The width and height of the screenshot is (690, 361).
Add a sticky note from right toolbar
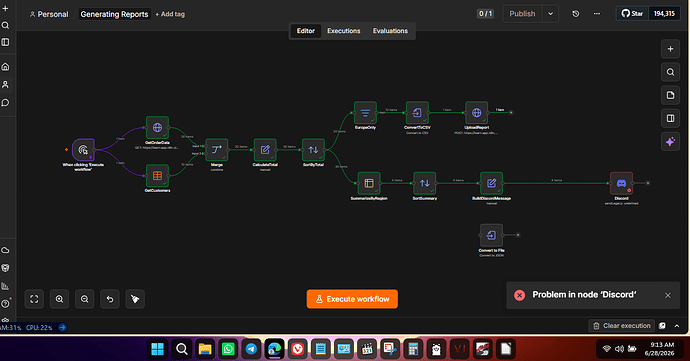tap(670, 95)
